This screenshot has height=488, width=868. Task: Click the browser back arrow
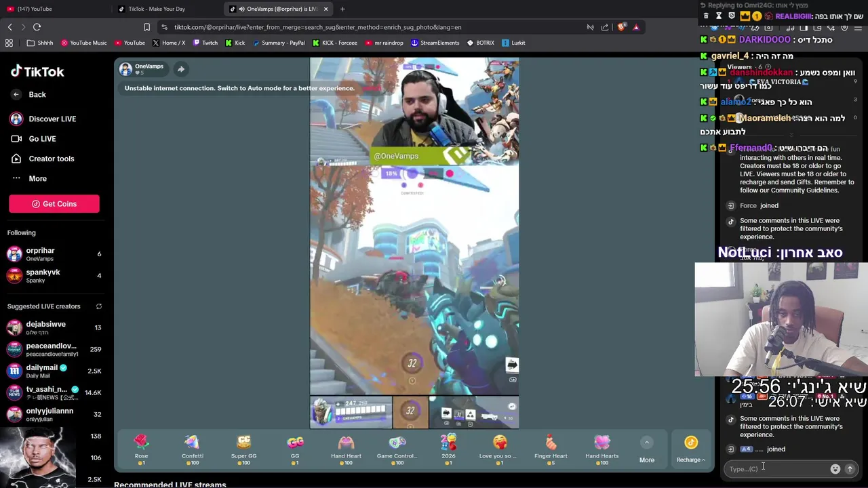point(10,27)
